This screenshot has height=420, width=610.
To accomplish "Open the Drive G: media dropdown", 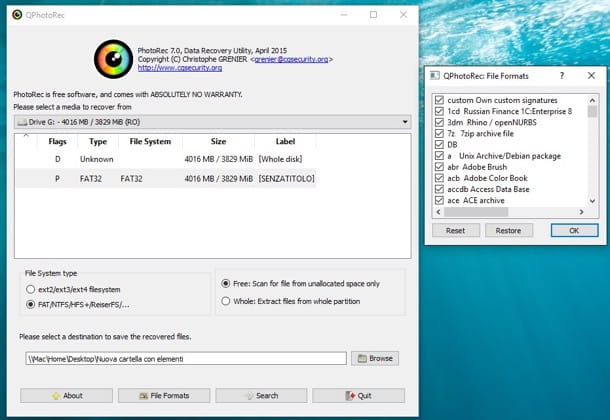I will [x=212, y=122].
